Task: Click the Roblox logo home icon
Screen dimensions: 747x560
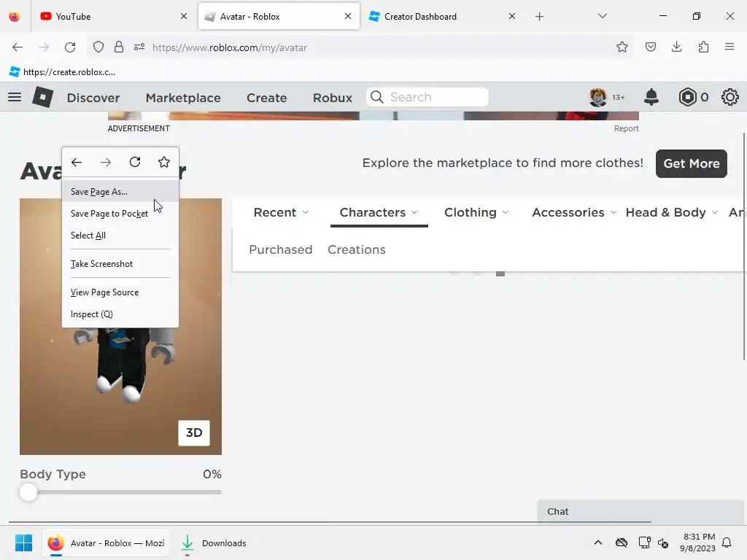Action: pyautogui.click(x=43, y=97)
